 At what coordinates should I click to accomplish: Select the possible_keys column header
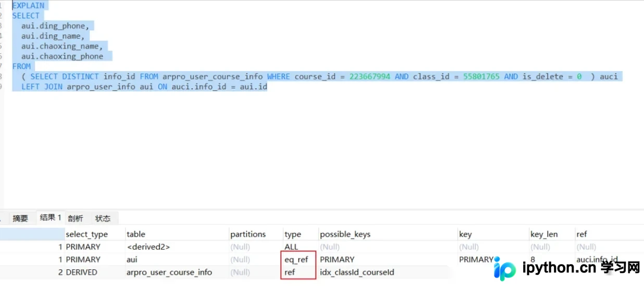[345, 234]
